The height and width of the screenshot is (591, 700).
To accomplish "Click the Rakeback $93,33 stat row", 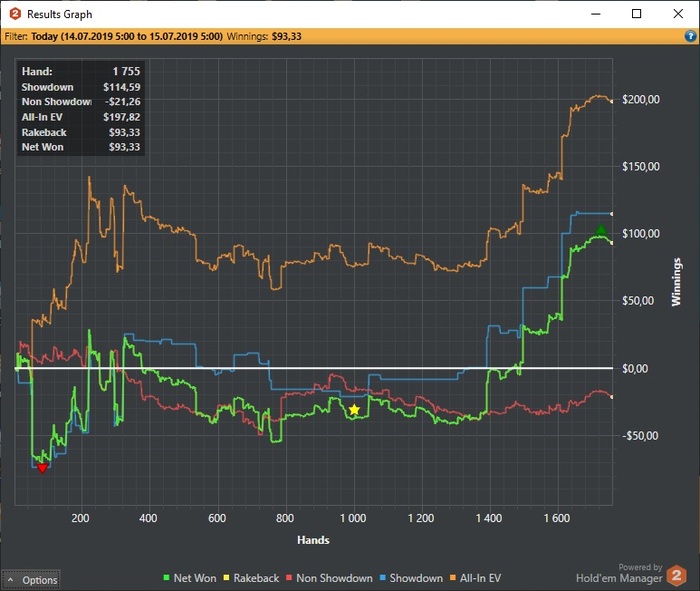I will tap(81, 132).
